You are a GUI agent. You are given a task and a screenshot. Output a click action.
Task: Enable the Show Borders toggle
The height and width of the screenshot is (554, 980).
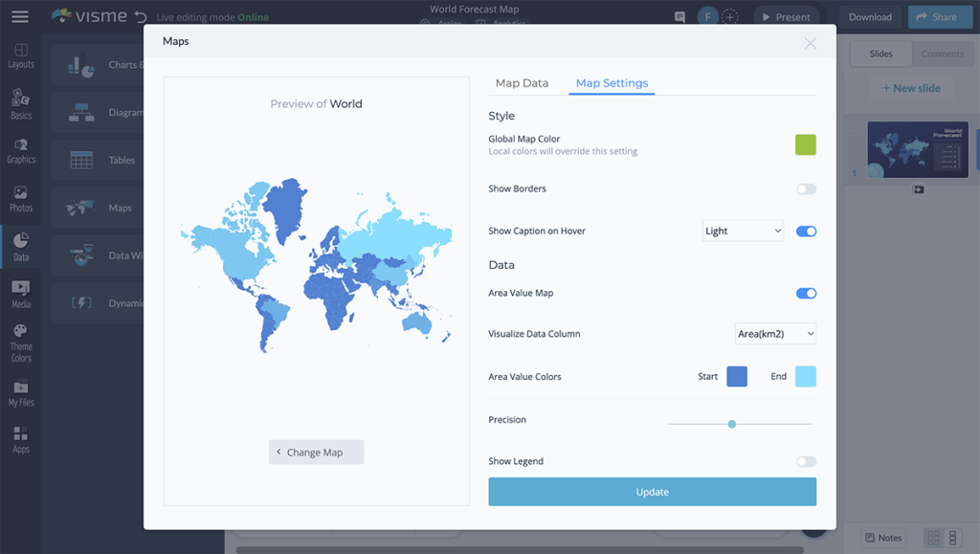coord(806,188)
